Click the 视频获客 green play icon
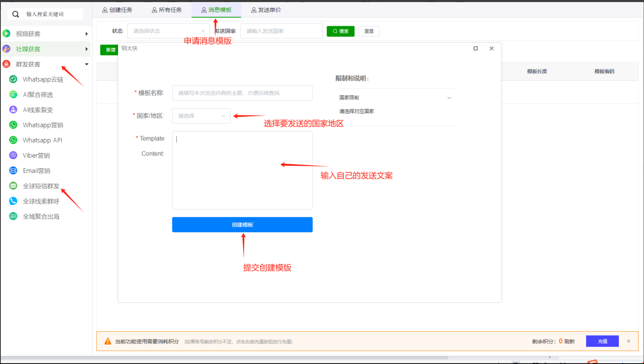The image size is (644, 364). click(6, 34)
